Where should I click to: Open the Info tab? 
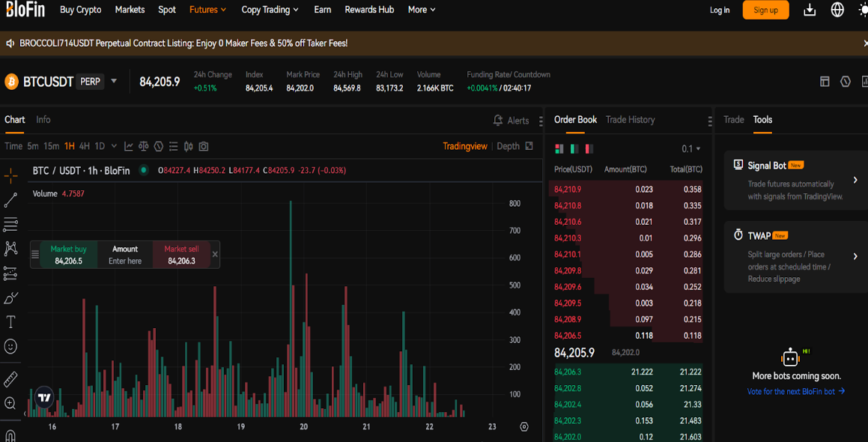point(43,120)
